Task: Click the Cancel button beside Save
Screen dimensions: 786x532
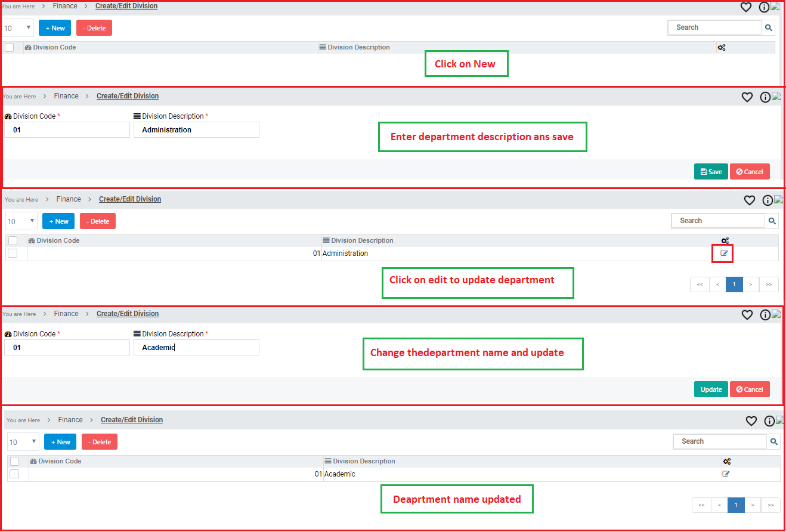Action: (750, 172)
